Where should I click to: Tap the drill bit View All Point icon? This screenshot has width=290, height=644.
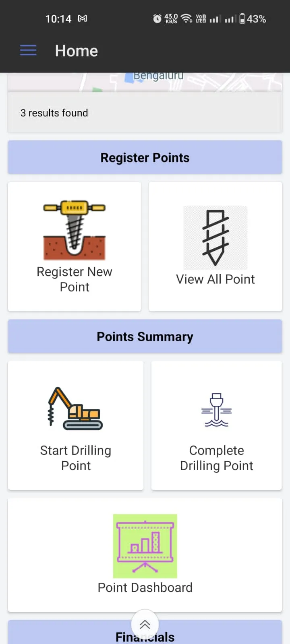(x=215, y=237)
